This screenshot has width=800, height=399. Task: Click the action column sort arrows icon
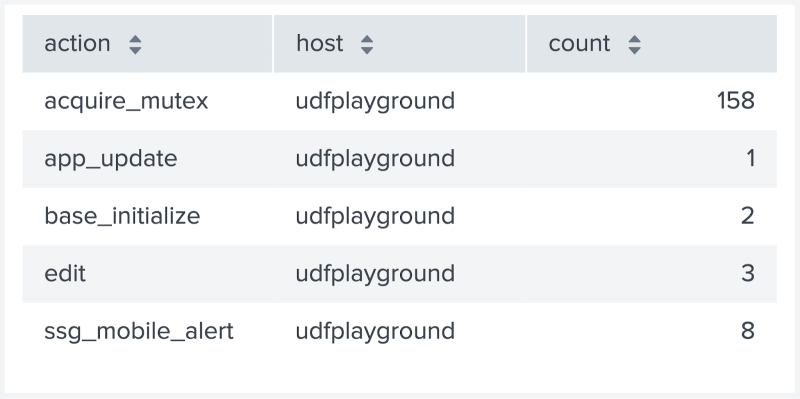(x=135, y=44)
